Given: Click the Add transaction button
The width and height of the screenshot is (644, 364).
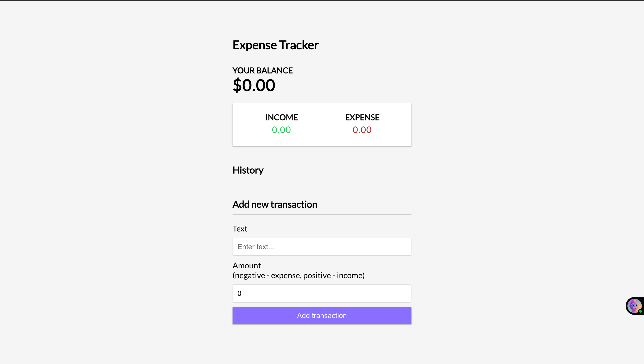Looking at the screenshot, I should tap(322, 316).
